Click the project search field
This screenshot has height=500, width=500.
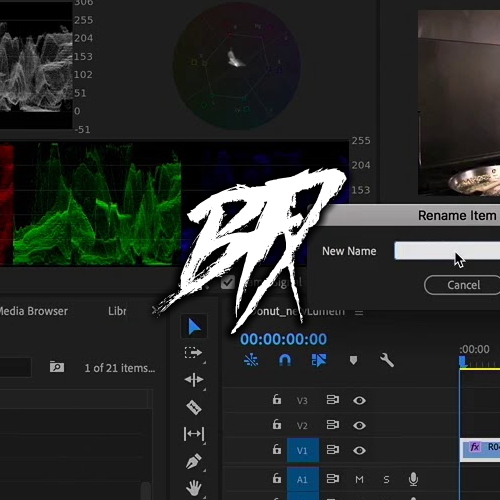(x=16, y=367)
